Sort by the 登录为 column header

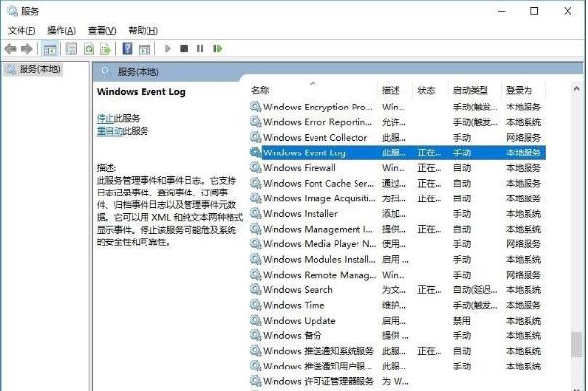(x=524, y=90)
